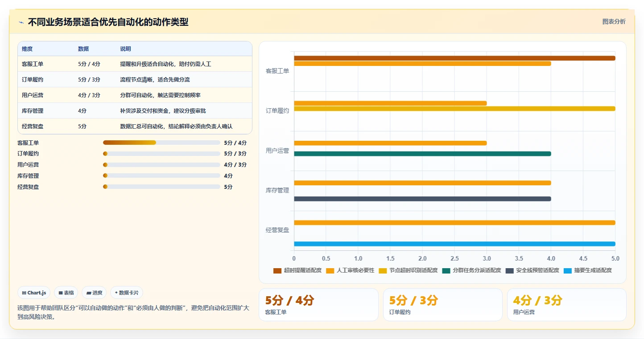Open the 4分 / 3分 用户运营 data card

(x=566, y=305)
